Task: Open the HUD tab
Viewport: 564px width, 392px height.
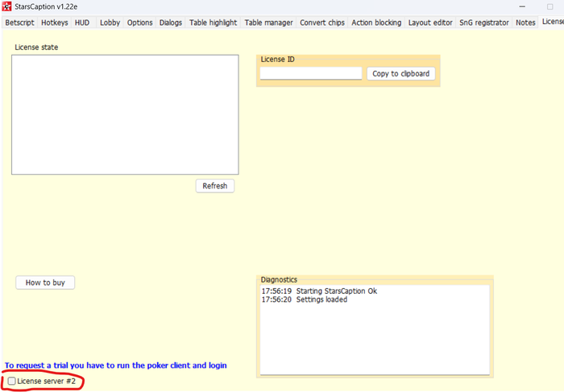Action: (x=82, y=23)
